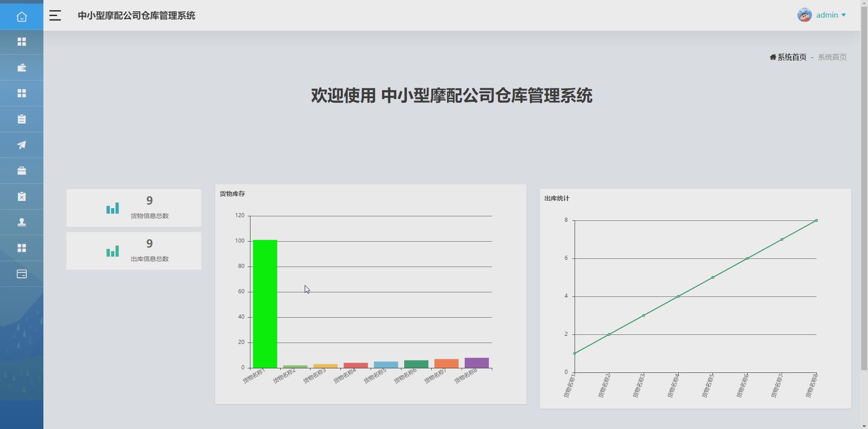Viewport: 868px width, 429px height.
Task: Select the paper plane send icon
Action: (x=21, y=145)
